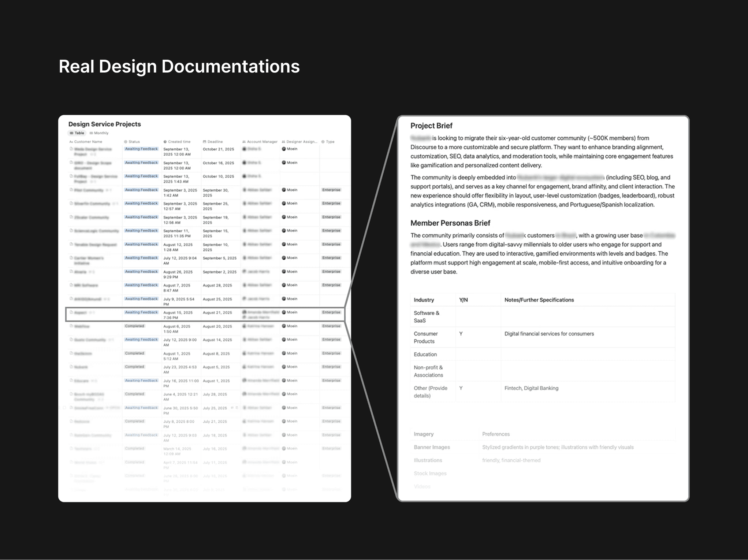Click the Customer Name text-type icon

click(x=71, y=142)
